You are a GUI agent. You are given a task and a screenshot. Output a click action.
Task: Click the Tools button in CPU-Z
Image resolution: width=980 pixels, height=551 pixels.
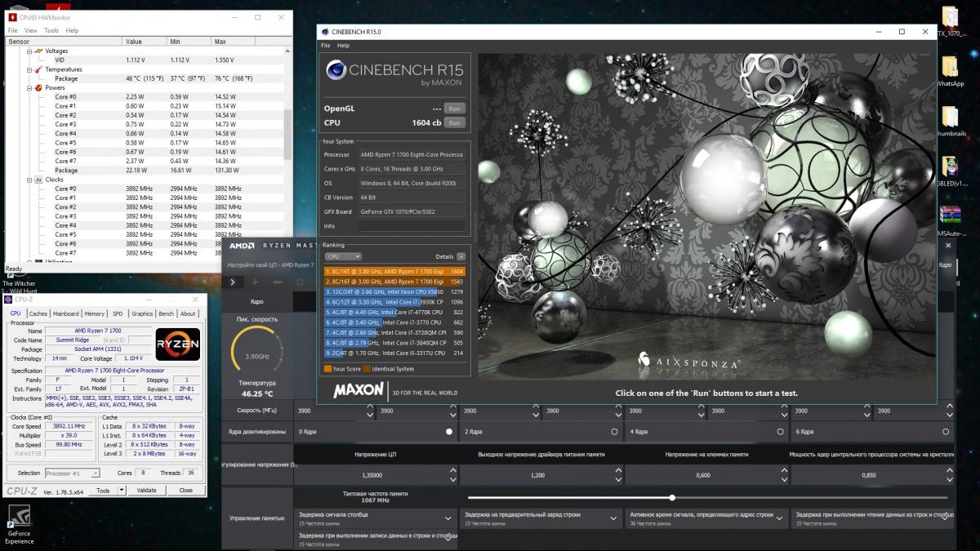click(103, 491)
